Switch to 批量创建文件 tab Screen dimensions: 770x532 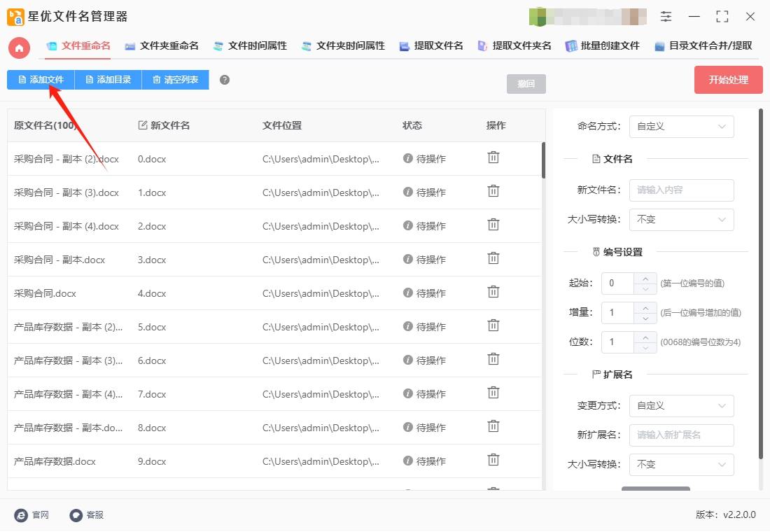point(603,46)
